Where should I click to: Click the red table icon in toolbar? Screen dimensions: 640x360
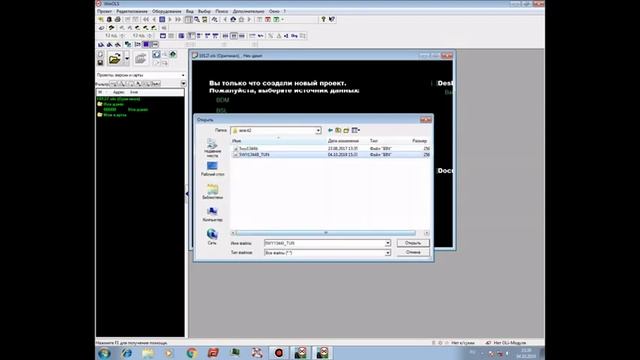(x=268, y=19)
